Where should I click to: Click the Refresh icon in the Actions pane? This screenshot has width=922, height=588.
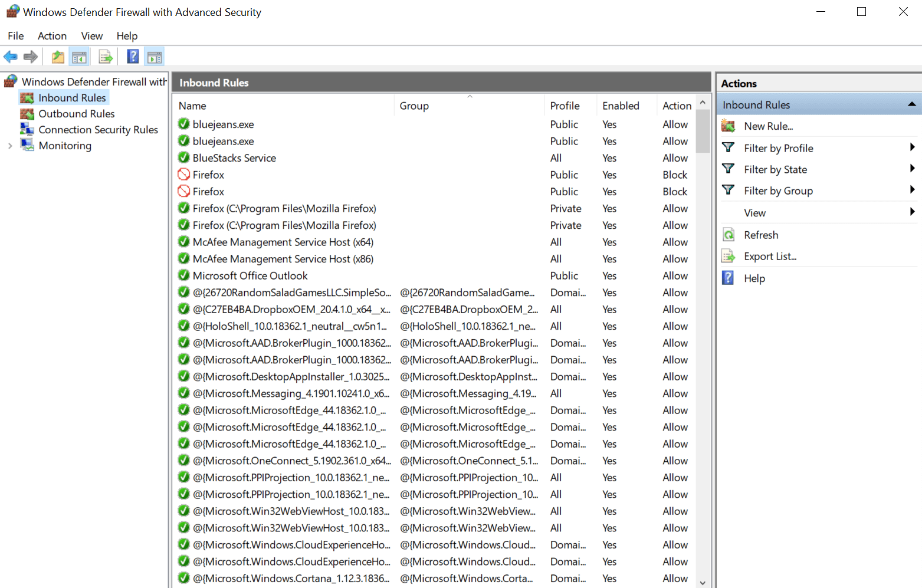(x=728, y=234)
